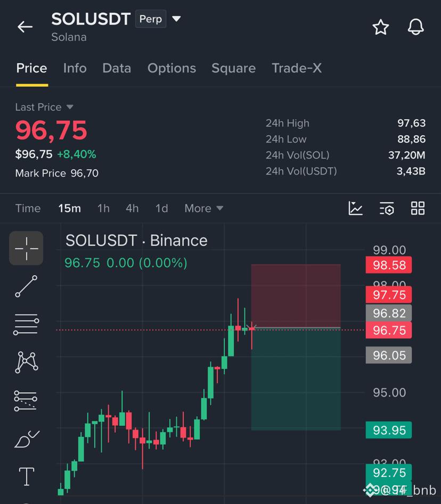The width and height of the screenshot is (441, 504).
Task: Click the 96.75 current price axis label
Action: (389, 330)
